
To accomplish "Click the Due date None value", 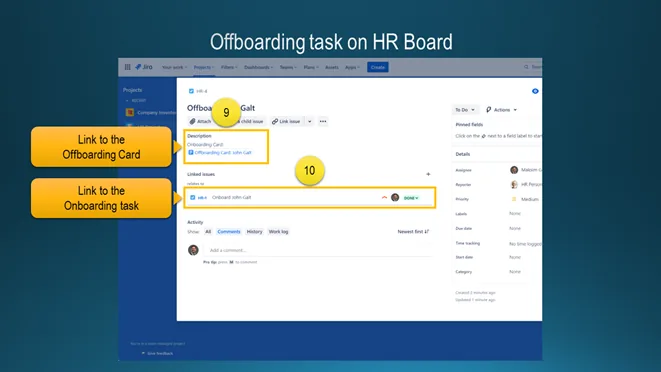I will pos(515,228).
